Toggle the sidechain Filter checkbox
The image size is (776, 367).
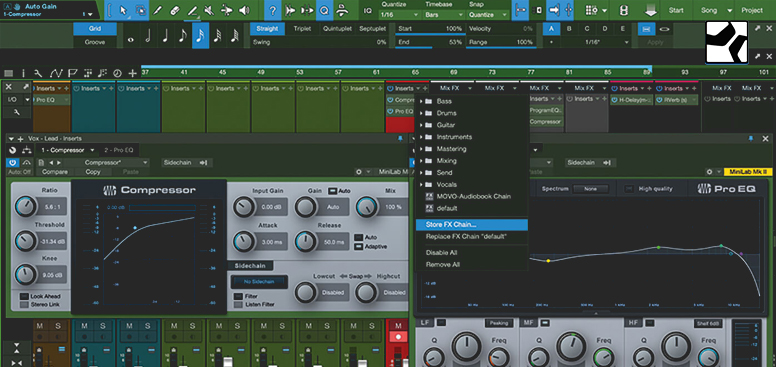pyautogui.click(x=239, y=296)
